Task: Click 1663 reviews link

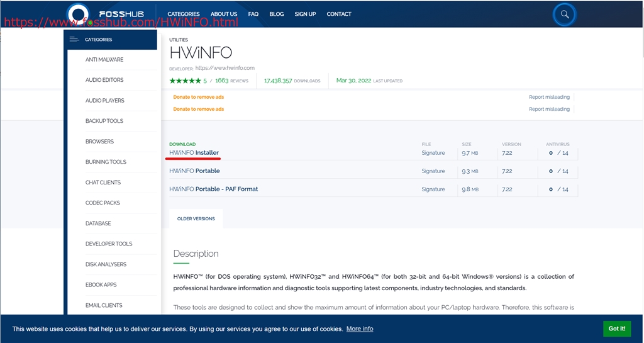Action: point(231,81)
